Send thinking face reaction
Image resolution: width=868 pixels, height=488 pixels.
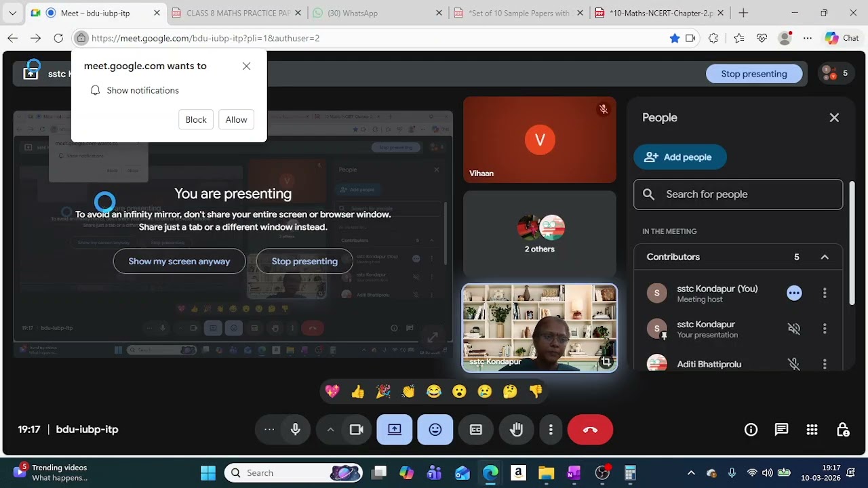pos(510,391)
